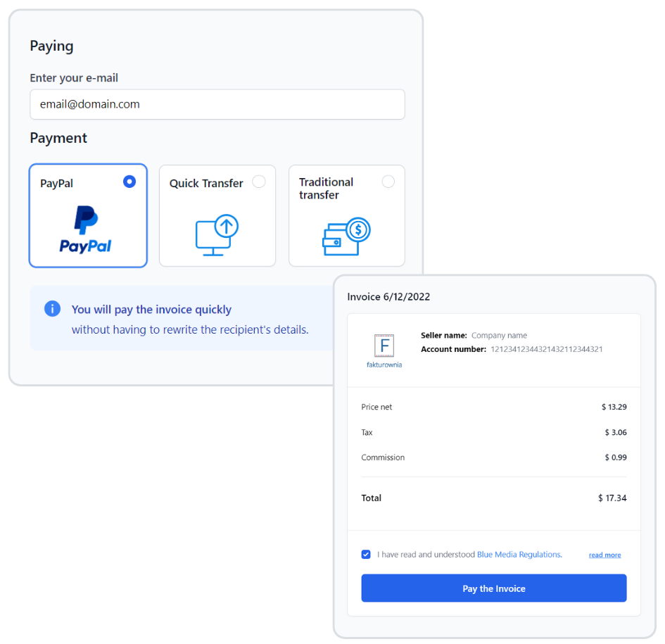This screenshot has width=665, height=644.
Task: Click the read more link
Action: [x=604, y=555]
